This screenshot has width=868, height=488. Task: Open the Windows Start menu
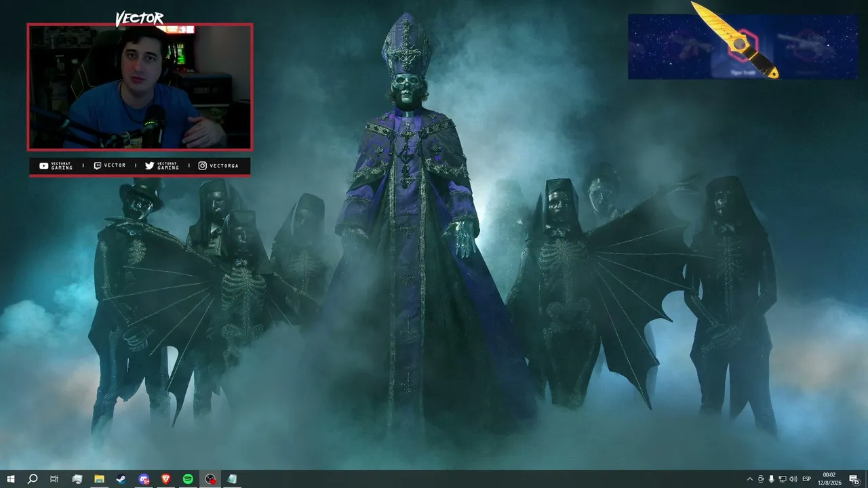(11, 479)
